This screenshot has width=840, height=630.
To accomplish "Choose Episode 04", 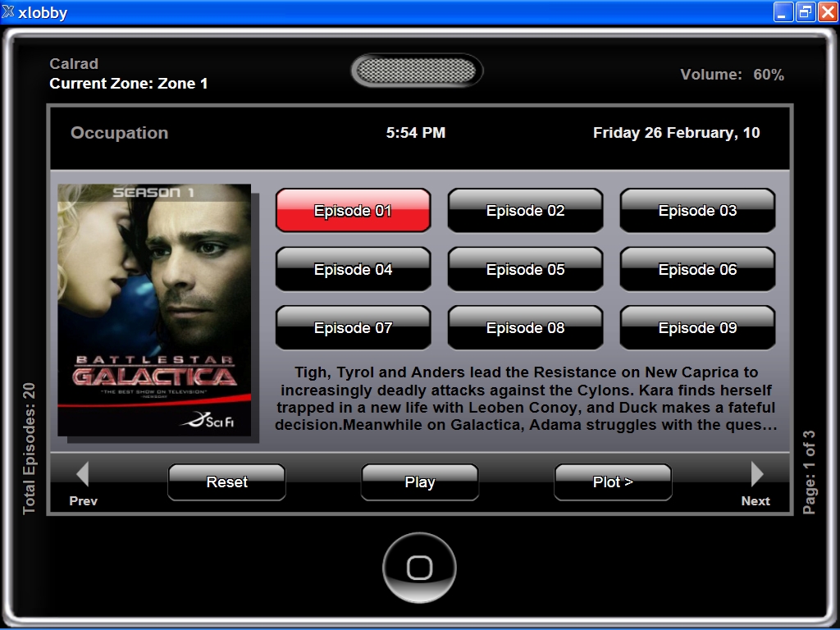I will point(353,269).
